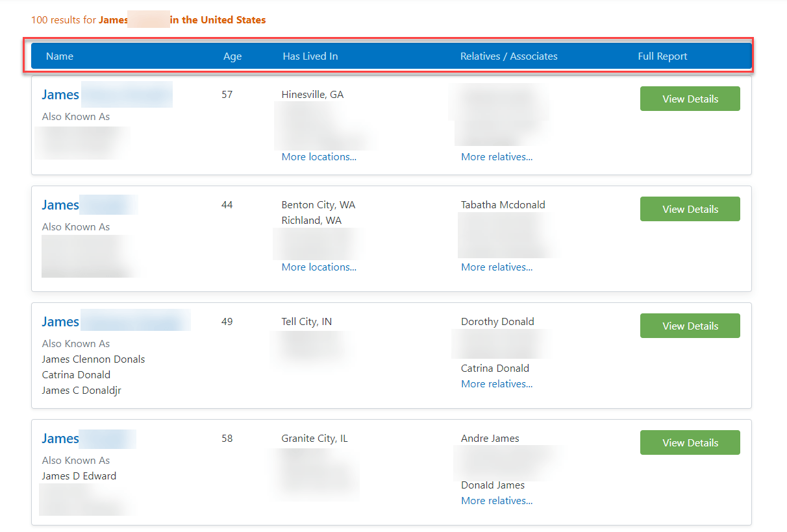787x532 pixels.
Task: Select the Hinesville, GA location text
Action: point(312,95)
